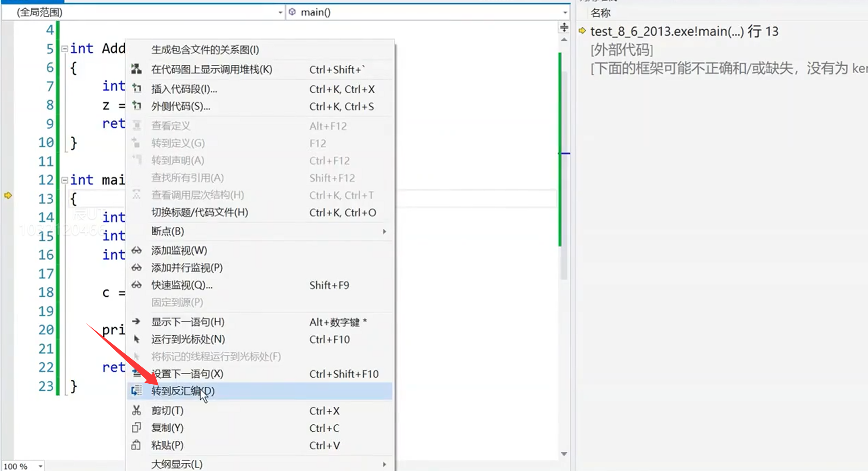The image size is (868, 471).
Task: Click the Show Next Statement arrow icon
Action: (137, 321)
